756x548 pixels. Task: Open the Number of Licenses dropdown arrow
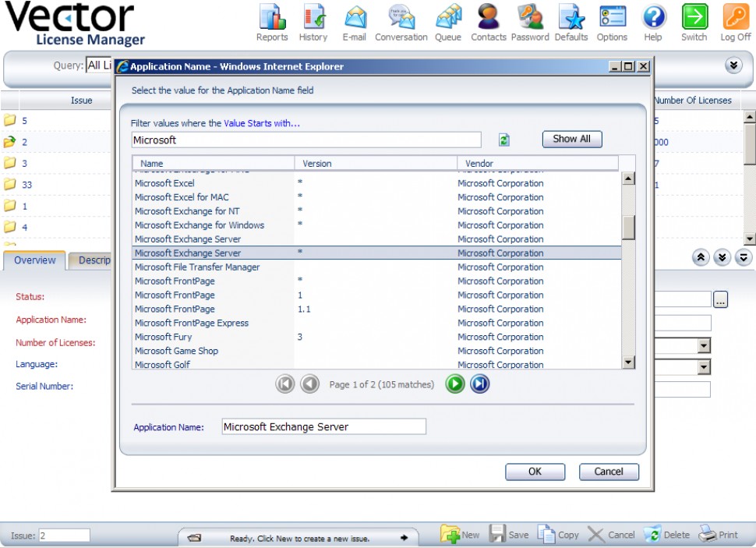point(704,345)
